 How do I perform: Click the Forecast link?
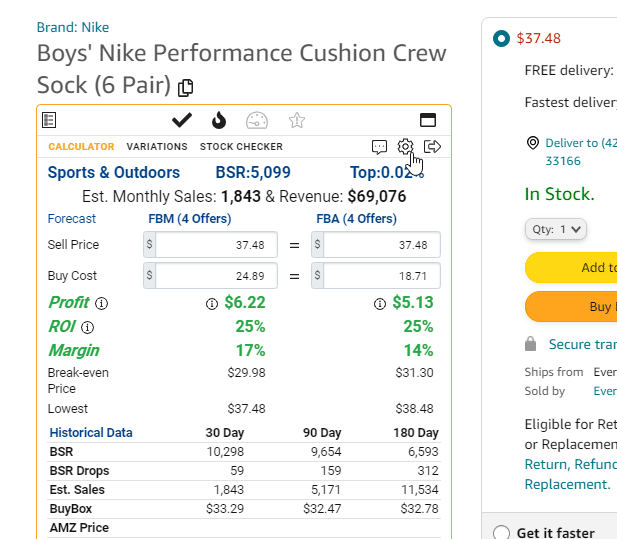coord(72,218)
